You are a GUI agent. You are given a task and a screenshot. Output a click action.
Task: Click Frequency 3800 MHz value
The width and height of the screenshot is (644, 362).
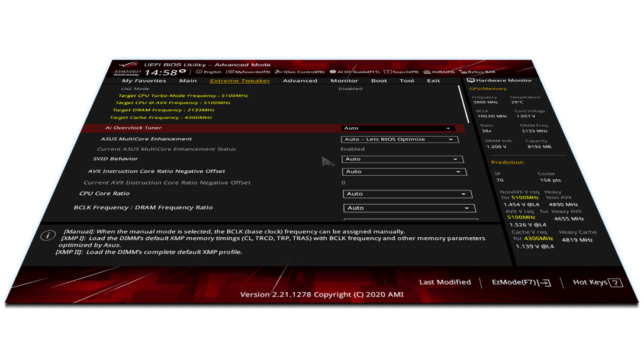coord(485,102)
